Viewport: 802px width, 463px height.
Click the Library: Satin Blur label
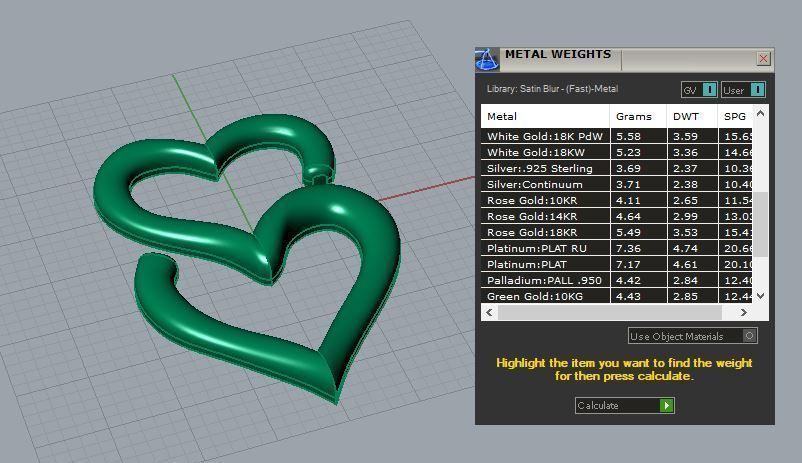(552, 89)
